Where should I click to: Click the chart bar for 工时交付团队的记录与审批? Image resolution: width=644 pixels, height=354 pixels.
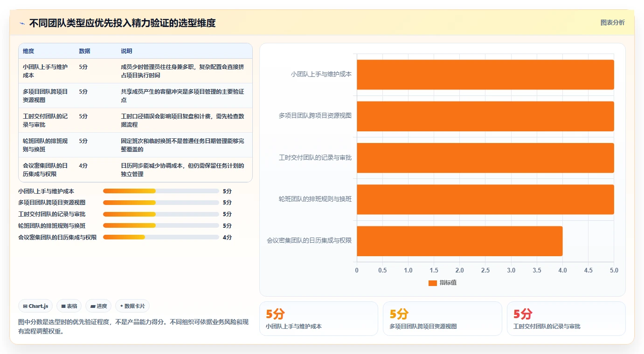tap(485, 158)
